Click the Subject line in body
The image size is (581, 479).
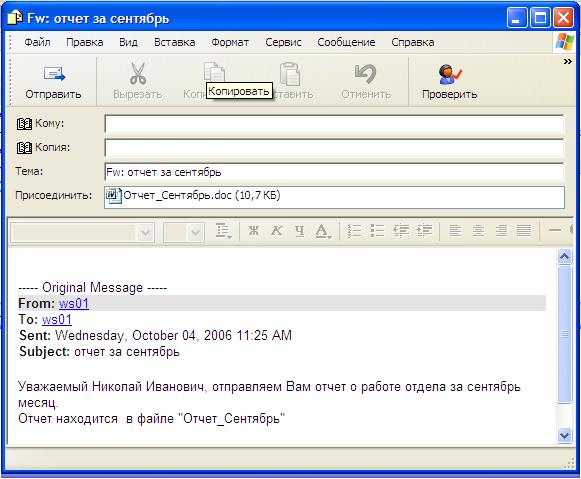(99, 352)
